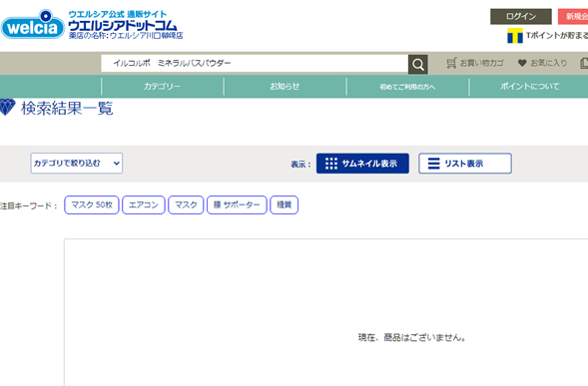Image resolution: width=588 pixels, height=386 pixels.
Task: Click the magnifier search button
Action: (417, 64)
